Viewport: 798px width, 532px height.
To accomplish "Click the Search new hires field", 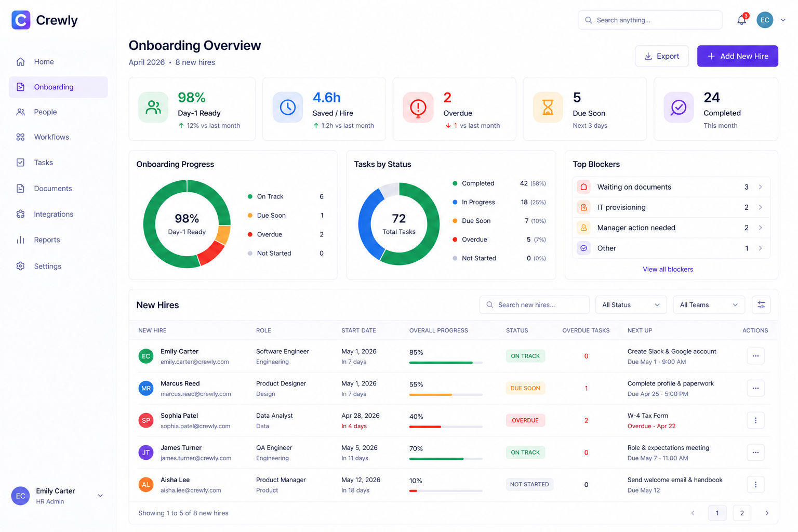I will [x=534, y=305].
